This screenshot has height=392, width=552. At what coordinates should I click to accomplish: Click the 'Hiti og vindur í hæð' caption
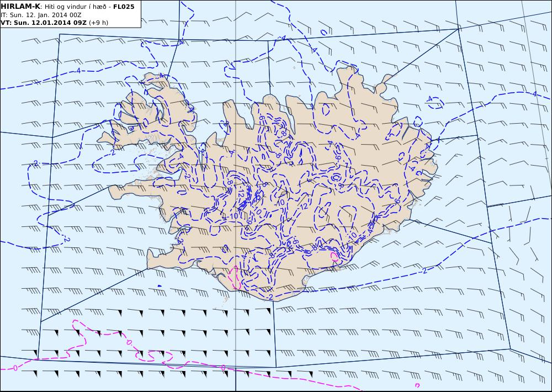click(75, 7)
